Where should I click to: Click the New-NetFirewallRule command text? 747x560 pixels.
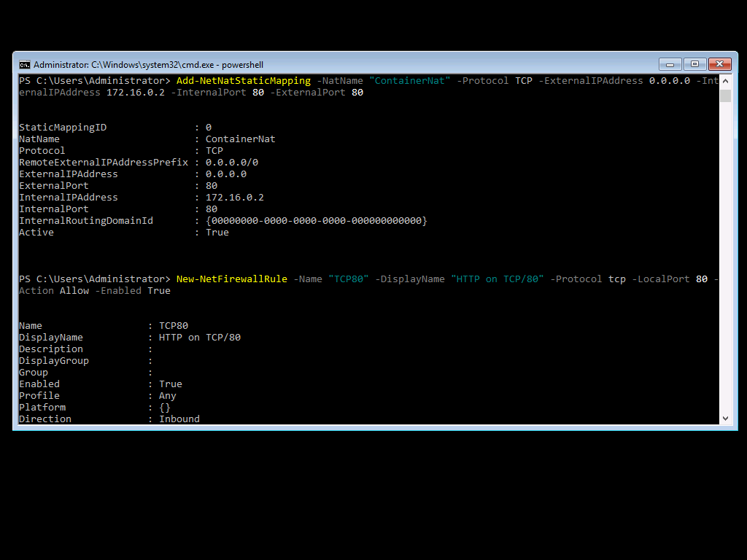(x=231, y=279)
